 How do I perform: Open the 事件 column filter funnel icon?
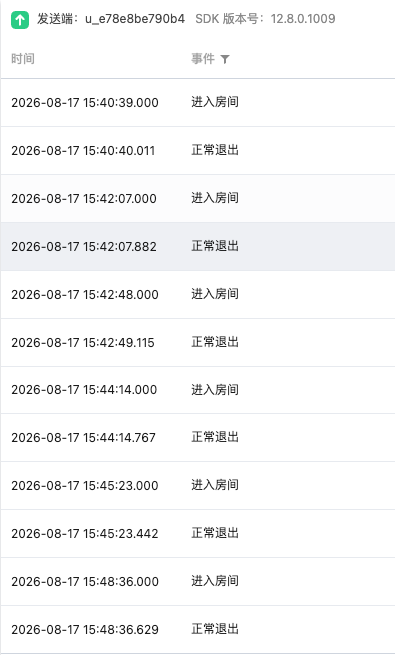(225, 59)
